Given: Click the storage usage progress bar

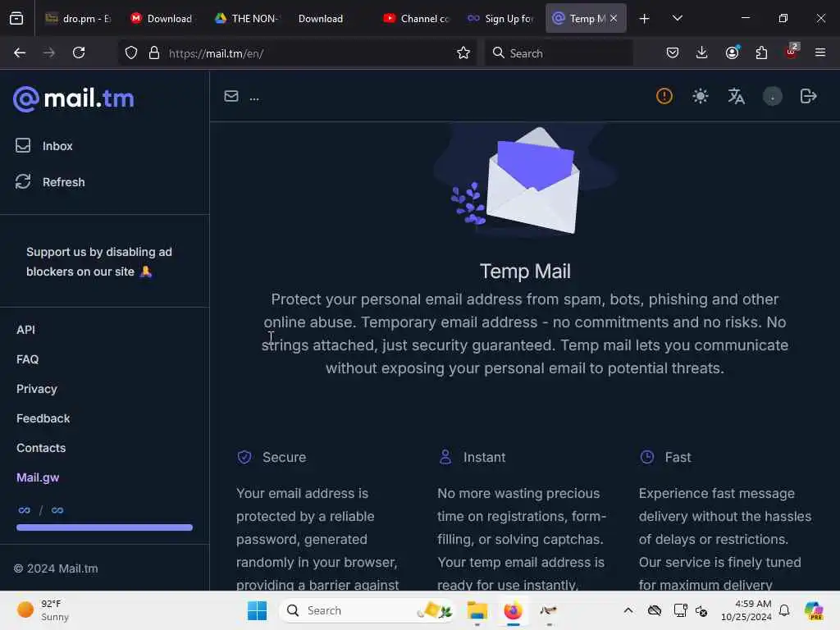Looking at the screenshot, I should tap(104, 527).
